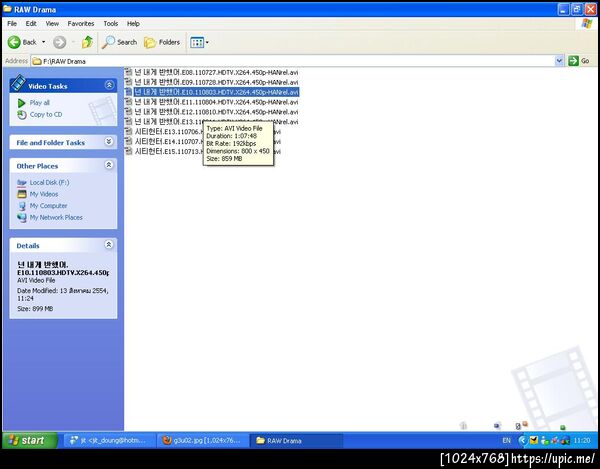Image resolution: width=600 pixels, height=469 pixels.
Task: Select the E11.110804 avi file
Action: (216, 102)
